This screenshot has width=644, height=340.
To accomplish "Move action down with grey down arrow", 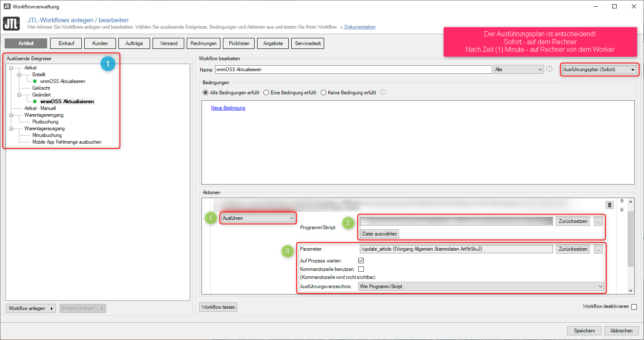I will coord(622,210).
